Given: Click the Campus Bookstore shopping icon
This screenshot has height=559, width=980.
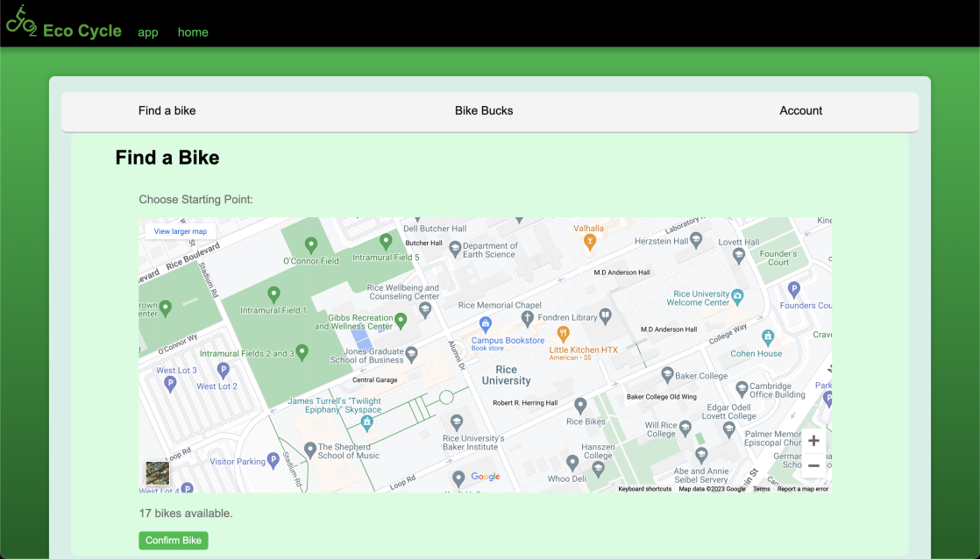Looking at the screenshot, I should [485, 324].
